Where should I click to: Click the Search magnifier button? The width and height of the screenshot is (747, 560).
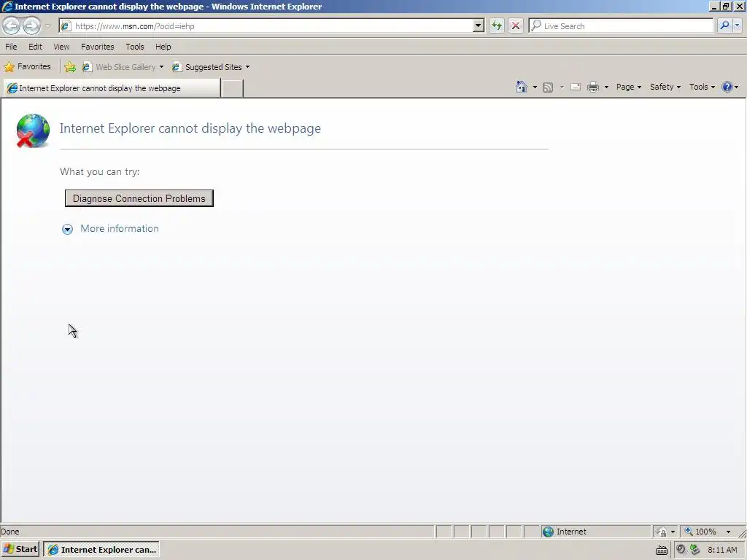(724, 26)
